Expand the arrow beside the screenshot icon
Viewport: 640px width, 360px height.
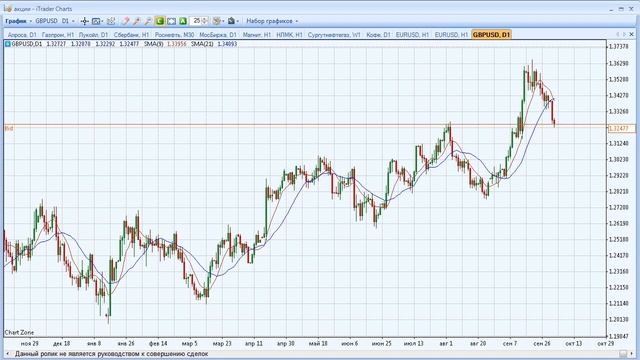[x=102, y=21]
